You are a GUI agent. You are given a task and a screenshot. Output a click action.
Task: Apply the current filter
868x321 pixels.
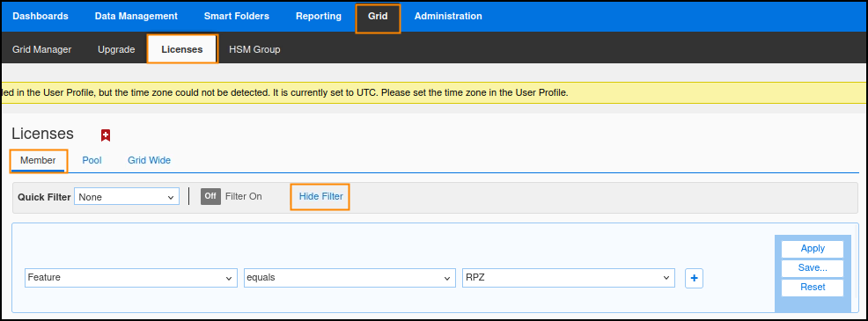pos(813,249)
